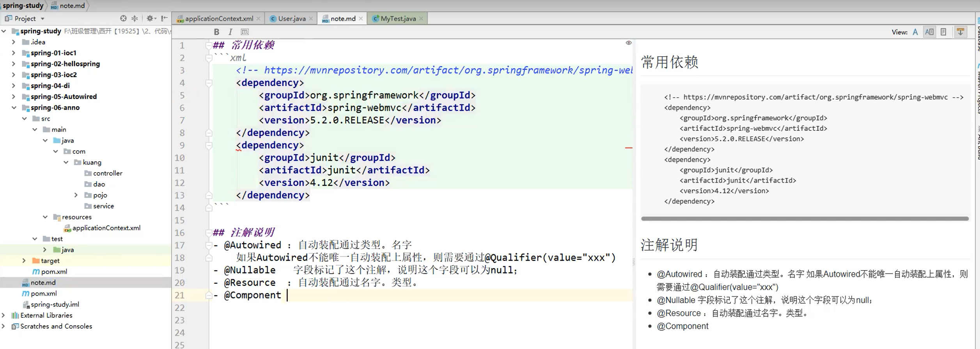The height and width of the screenshot is (349, 980).
Task: Fold the code block at line 2
Action: (209, 58)
